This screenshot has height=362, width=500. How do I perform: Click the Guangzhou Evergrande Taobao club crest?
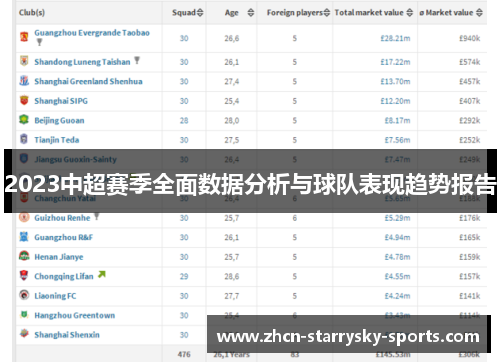24,37
